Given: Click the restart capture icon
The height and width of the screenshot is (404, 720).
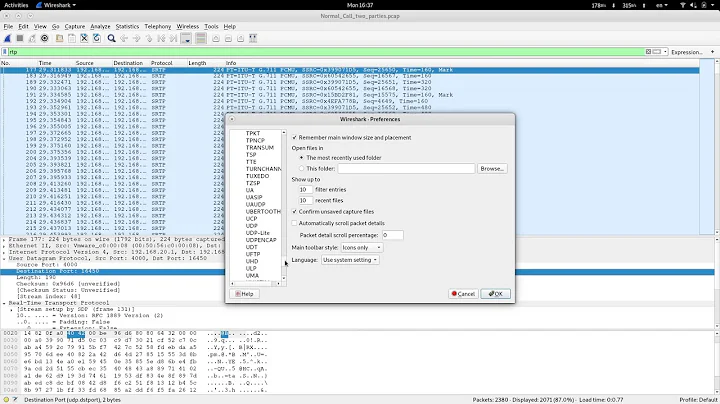Looking at the screenshot, I should click(32, 39).
